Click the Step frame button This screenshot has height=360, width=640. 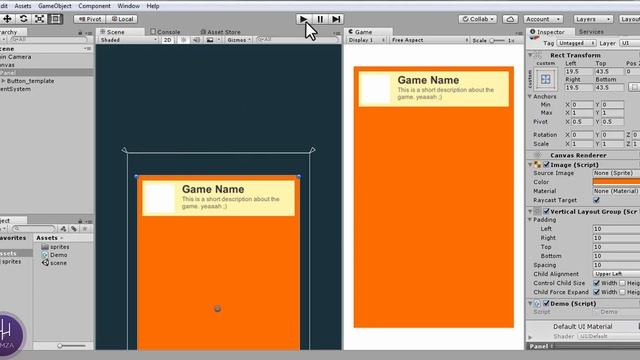click(x=336, y=19)
